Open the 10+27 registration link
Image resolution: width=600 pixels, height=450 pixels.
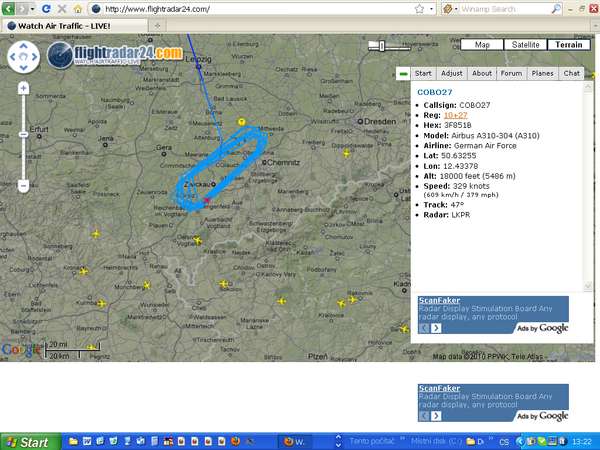pyautogui.click(x=455, y=117)
